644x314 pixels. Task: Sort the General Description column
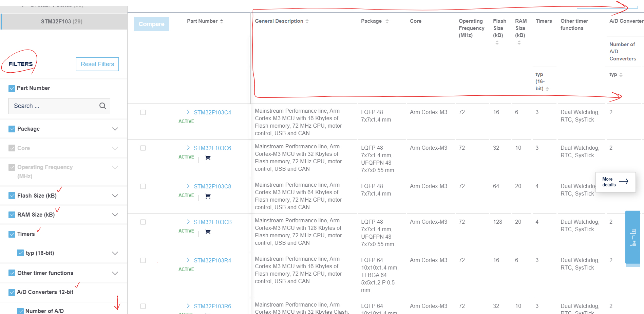[307, 21]
